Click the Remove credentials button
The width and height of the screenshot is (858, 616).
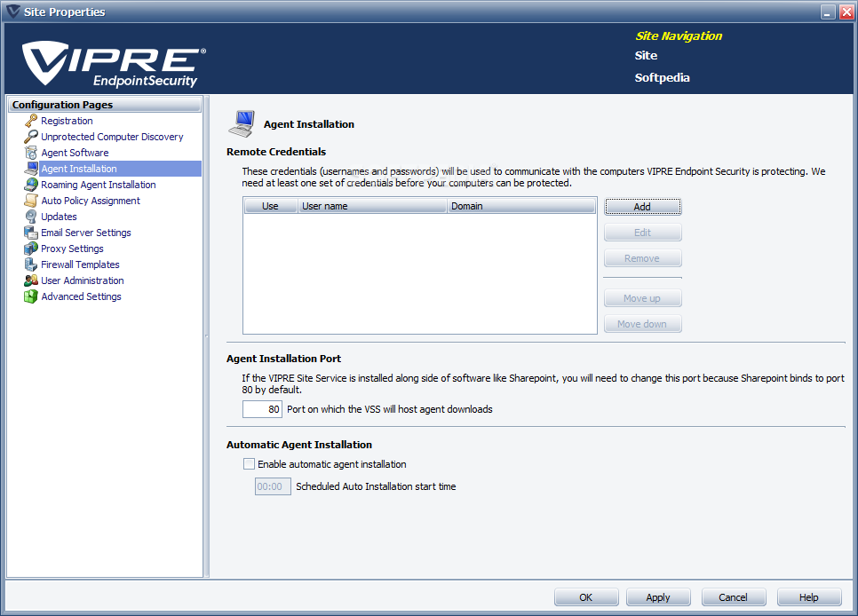tap(642, 257)
